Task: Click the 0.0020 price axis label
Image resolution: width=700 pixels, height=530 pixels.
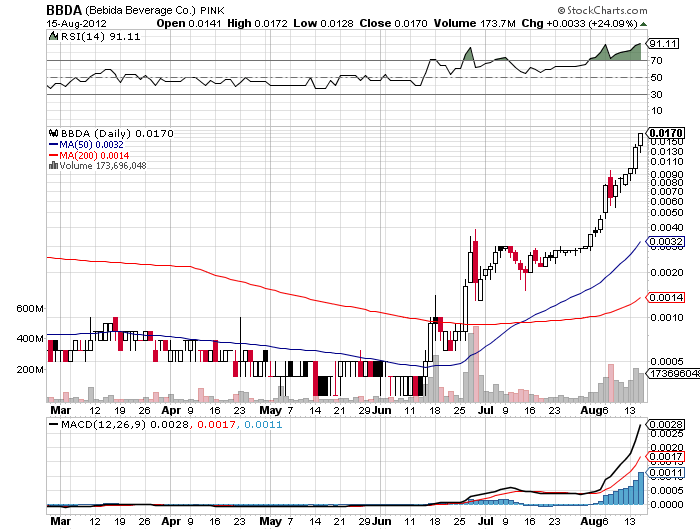Action: (x=667, y=272)
